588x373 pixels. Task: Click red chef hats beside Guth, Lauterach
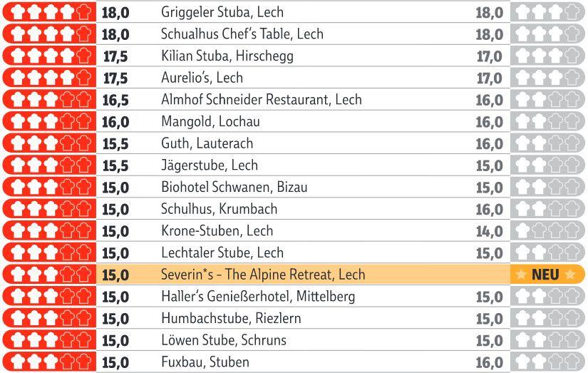pyautogui.click(x=49, y=143)
